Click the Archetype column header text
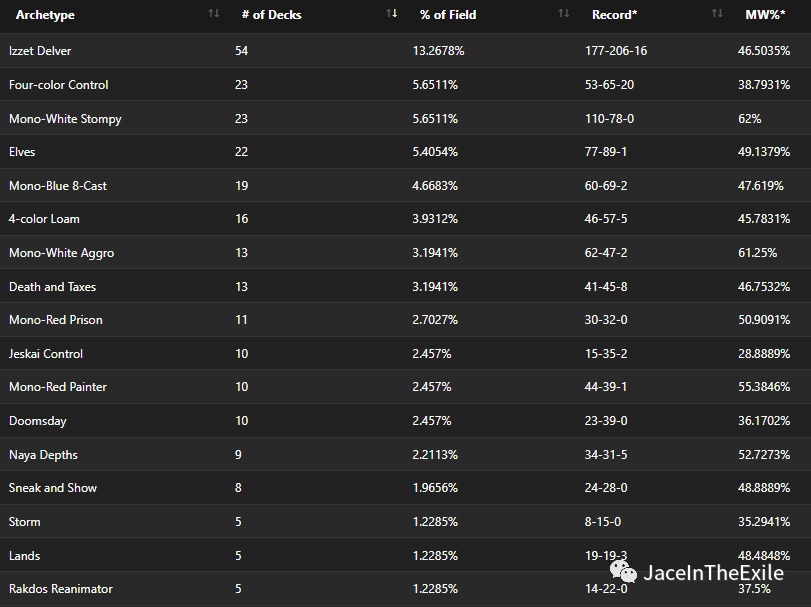The height and width of the screenshot is (607, 811). [x=45, y=15]
